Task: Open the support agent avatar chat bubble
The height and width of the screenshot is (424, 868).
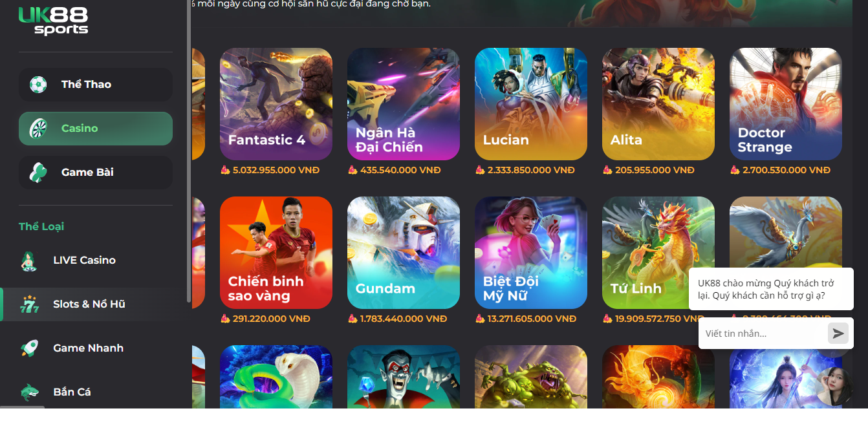Action: [834, 387]
